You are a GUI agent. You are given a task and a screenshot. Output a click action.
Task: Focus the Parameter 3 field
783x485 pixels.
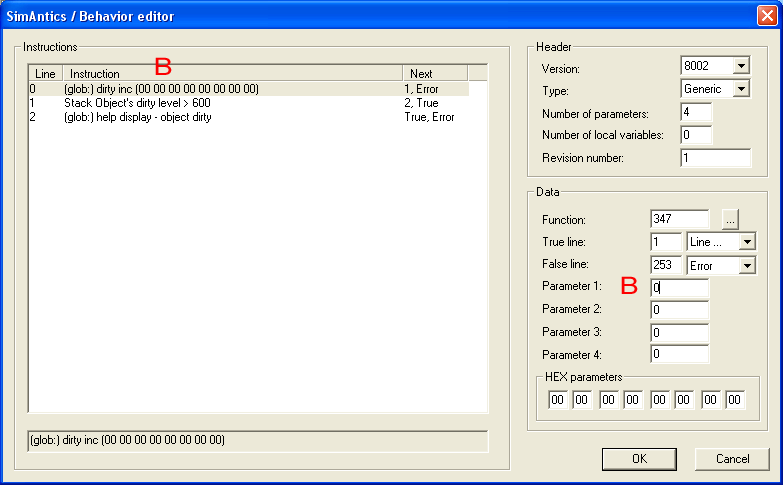680,333
